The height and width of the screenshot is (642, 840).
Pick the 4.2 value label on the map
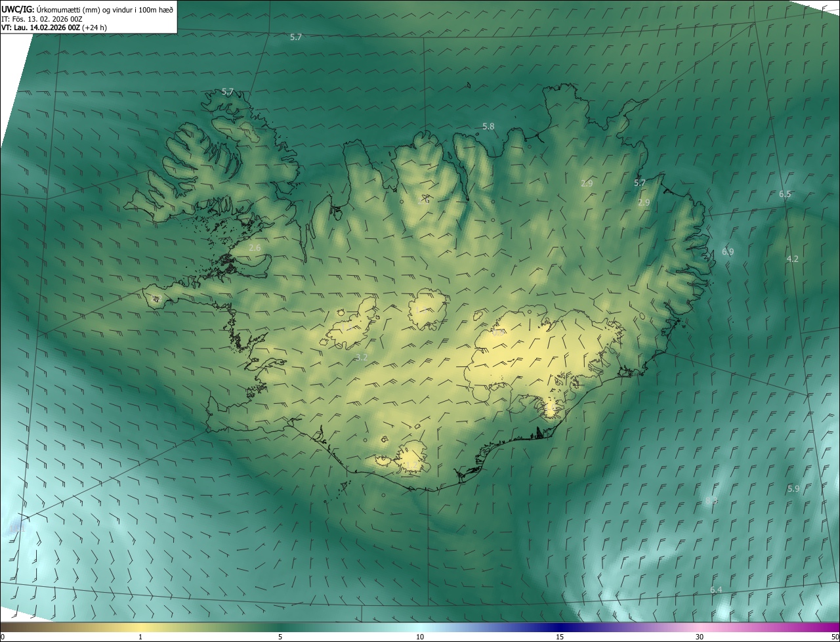(x=792, y=259)
